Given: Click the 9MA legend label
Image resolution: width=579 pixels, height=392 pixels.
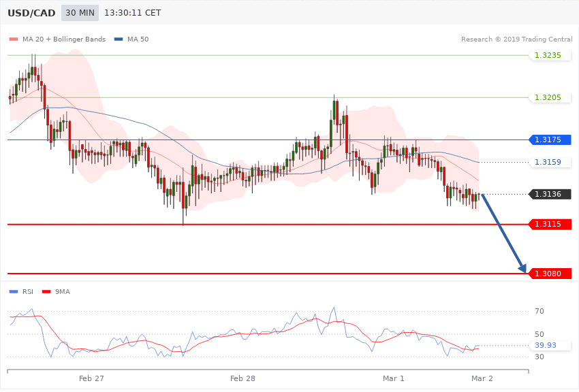Looking at the screenshot, I should pyautogui.click(x=63, y=292).
